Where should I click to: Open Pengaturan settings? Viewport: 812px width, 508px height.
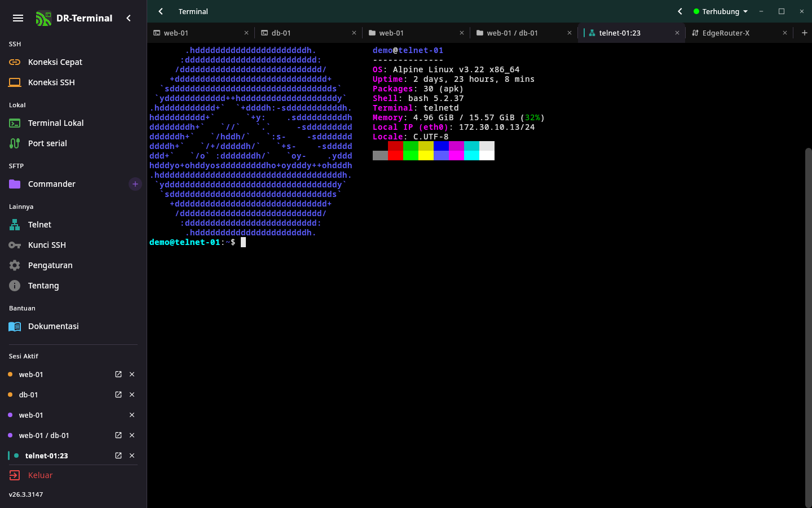point(73,265)
